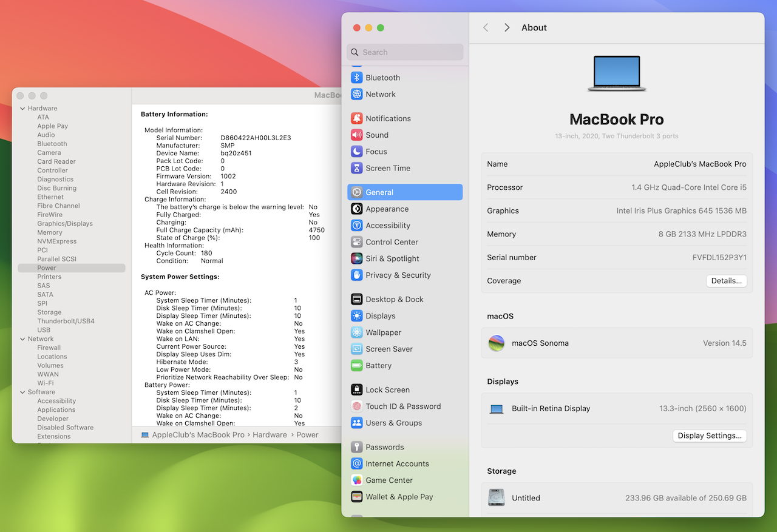Click the Desktop & Dock icon
Viewport: 777px width, 532px height.
coord(357,299)
